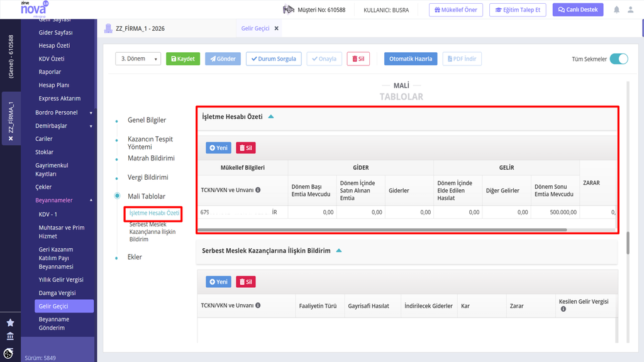644x362 pixels.
Task: Click Otomatik Hazırla button
Action: pyautogui.click(x=411, y=58)
